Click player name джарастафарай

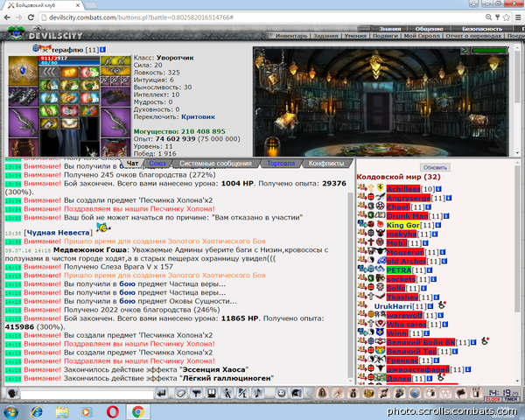point(418,369)
